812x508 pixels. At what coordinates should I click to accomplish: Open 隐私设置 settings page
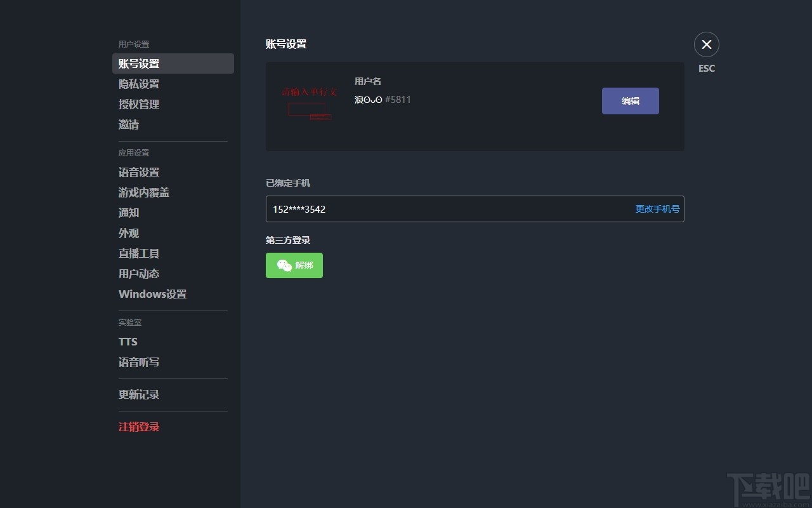coord(173,84)
